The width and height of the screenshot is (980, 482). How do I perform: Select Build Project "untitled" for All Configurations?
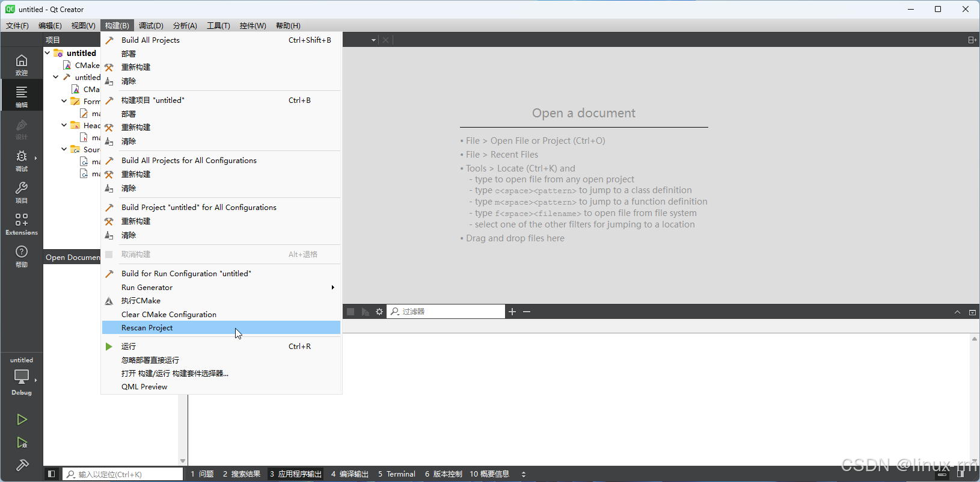point(221,208)
